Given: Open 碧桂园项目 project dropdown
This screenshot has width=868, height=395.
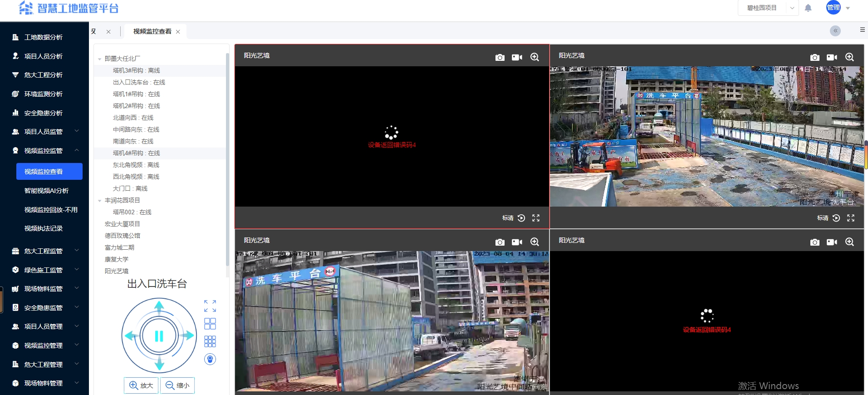Looking at the screenshot, I should coord(768,8).
